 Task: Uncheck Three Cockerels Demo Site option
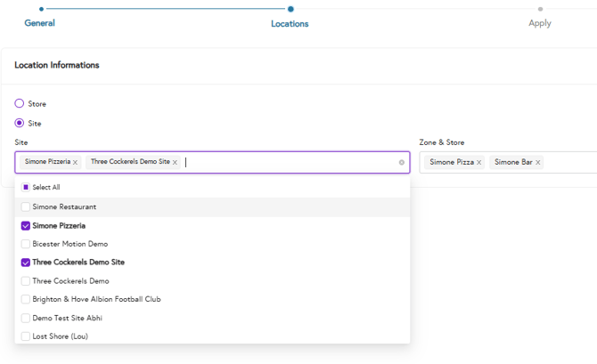point(26,263)
